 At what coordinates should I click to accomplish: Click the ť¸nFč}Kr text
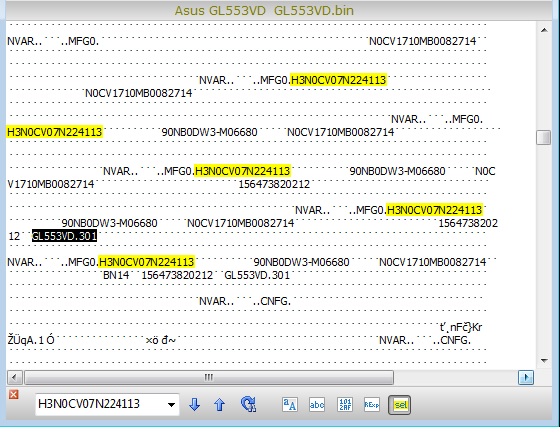461,327
